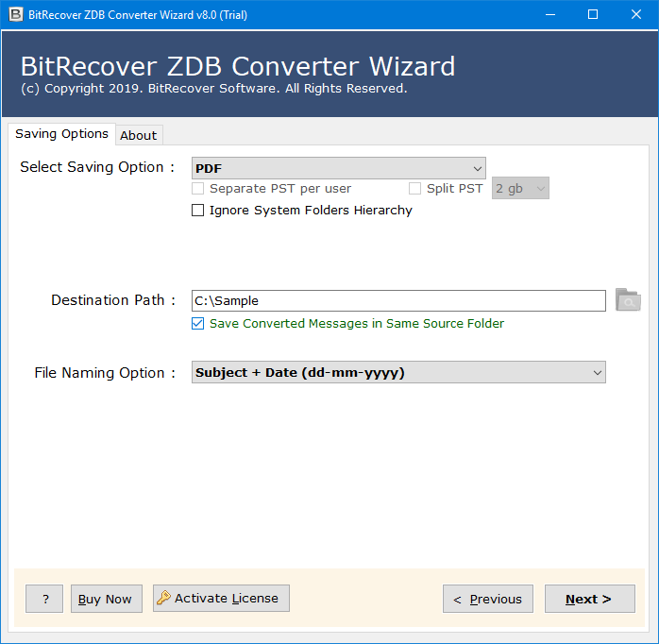Proceed with the Next button

pos(590,598)
